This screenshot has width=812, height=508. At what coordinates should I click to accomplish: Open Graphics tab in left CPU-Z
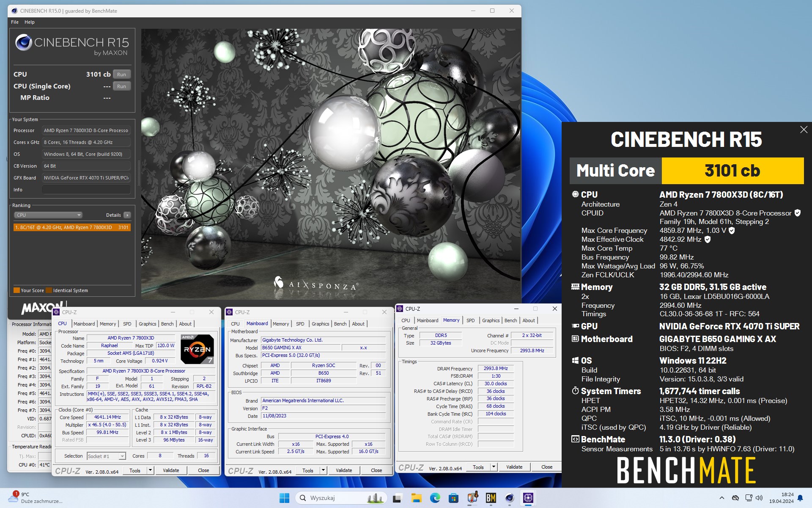point(148,324)
